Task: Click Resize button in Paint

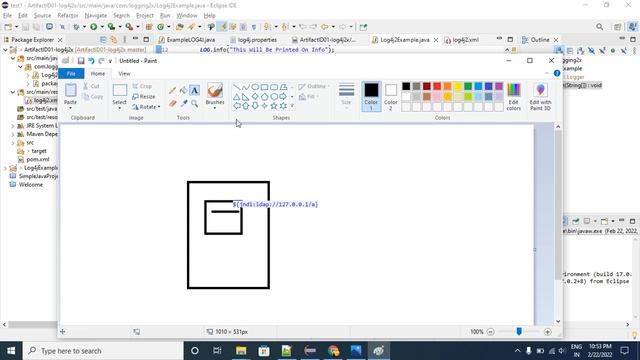Action: [x=144, y=97]
